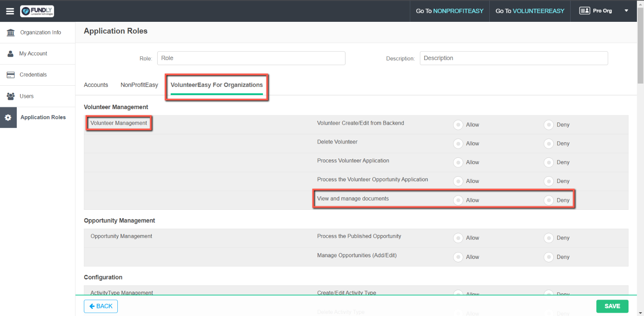Click the green SAVE button
644x316 pixels.
click(x=612, y=306)
